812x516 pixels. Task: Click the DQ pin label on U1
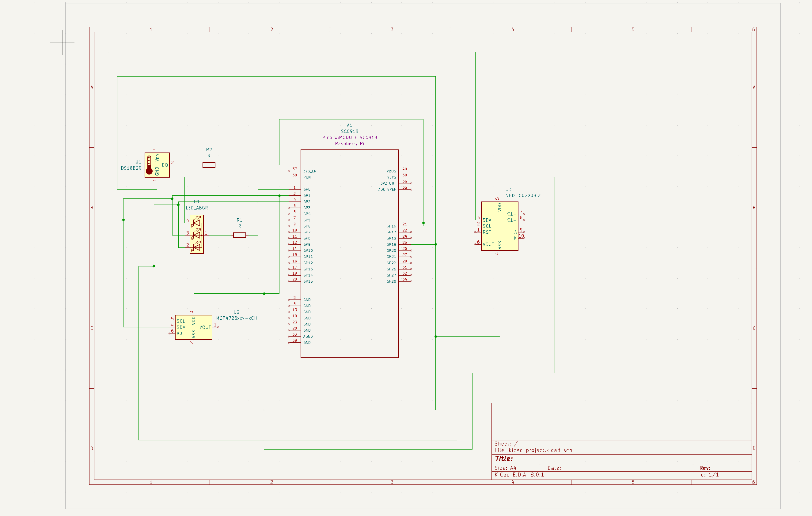click(x=165, y=165)
